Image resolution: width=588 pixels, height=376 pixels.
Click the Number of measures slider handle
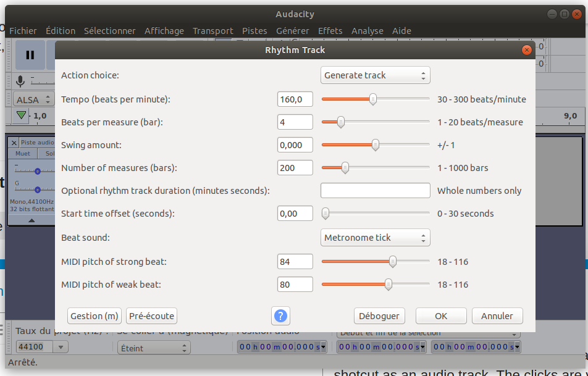(345, 168)
